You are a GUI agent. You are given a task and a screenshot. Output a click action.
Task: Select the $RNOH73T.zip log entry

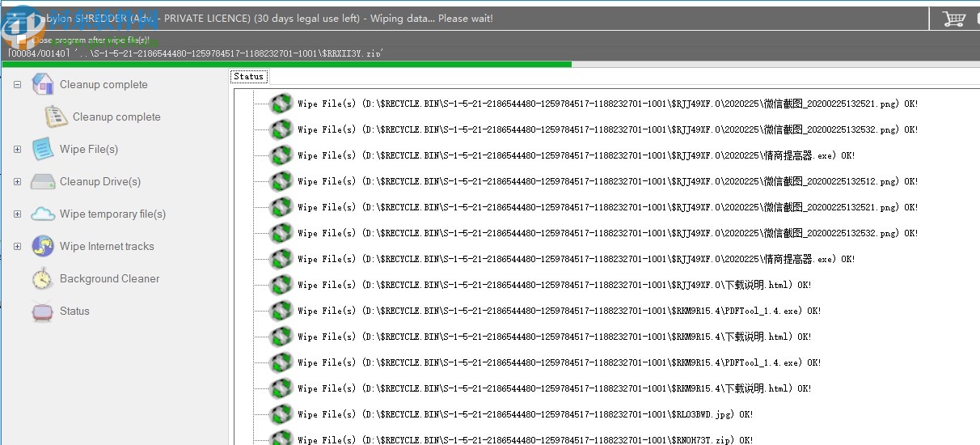(525, 440)
